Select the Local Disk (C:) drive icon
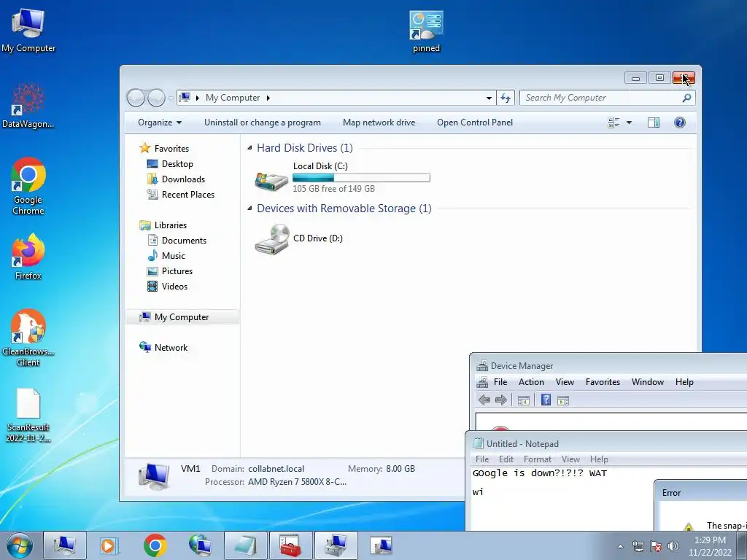The image size is (747, 560). 271,181
